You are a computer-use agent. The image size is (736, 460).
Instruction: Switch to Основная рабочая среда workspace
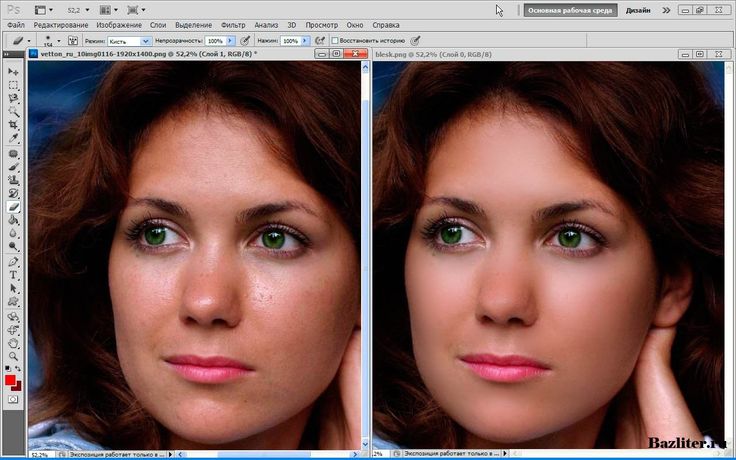pos(569,9)
